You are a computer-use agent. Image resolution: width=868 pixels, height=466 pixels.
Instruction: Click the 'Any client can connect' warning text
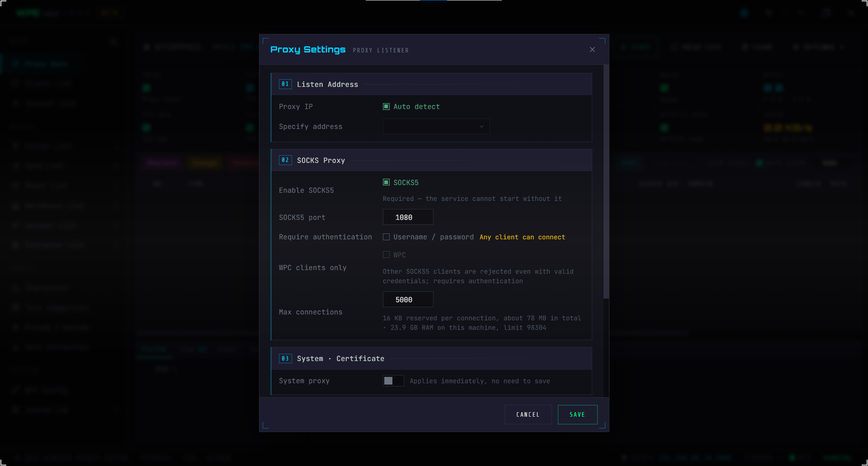tap(522, 237)
